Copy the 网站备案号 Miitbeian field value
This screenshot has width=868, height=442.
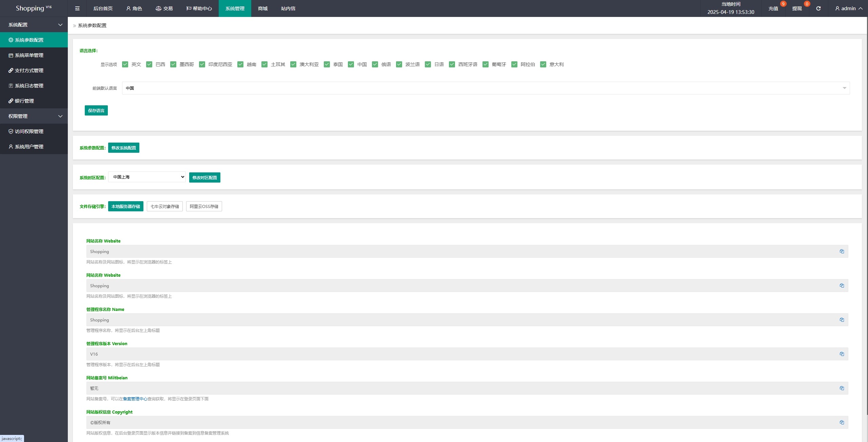(842, 388)
